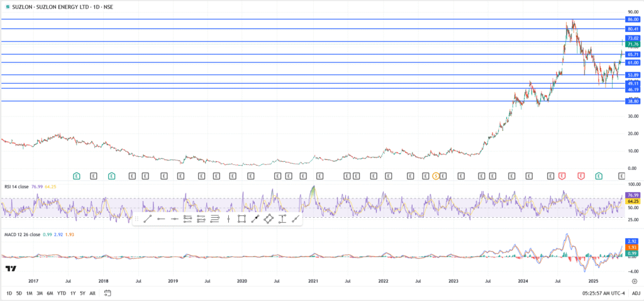Click the 86.00 horizontal line price label

pos(633,20)
